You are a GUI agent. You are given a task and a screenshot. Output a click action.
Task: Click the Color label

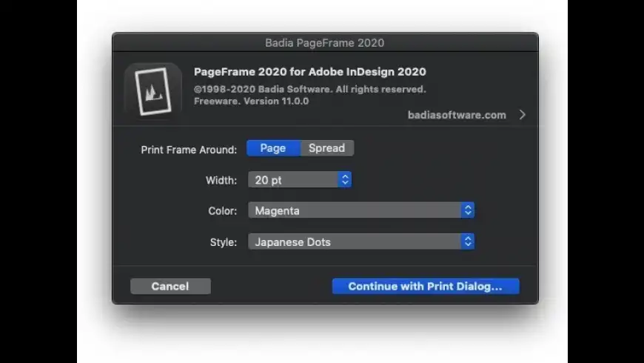(223, 210)
